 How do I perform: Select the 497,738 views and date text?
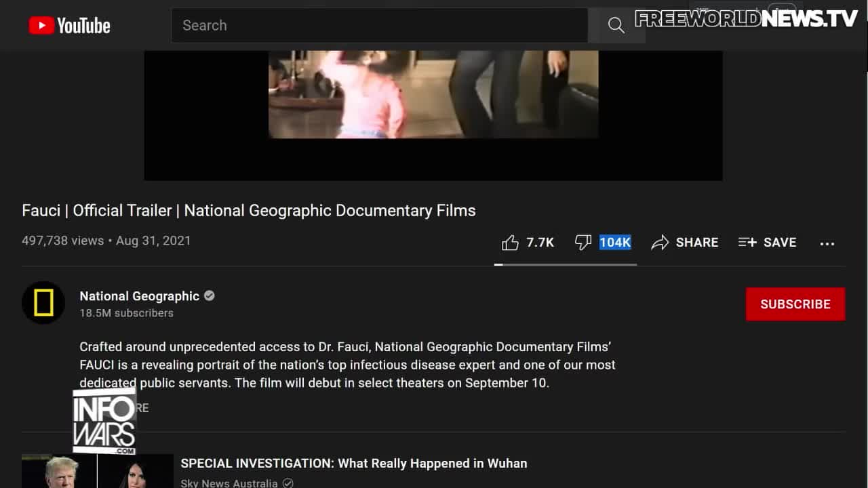(106, 241)
